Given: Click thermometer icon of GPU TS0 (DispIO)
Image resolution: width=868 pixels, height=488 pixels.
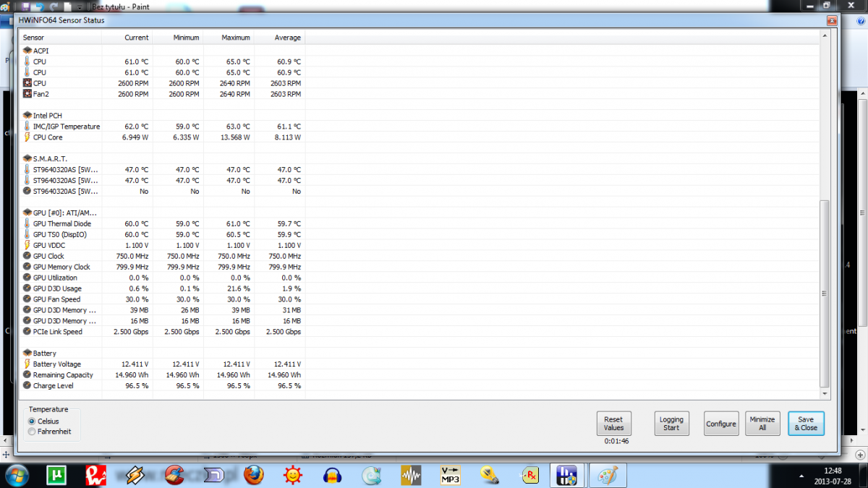Looking at the screenshot, I should point(27,234).
